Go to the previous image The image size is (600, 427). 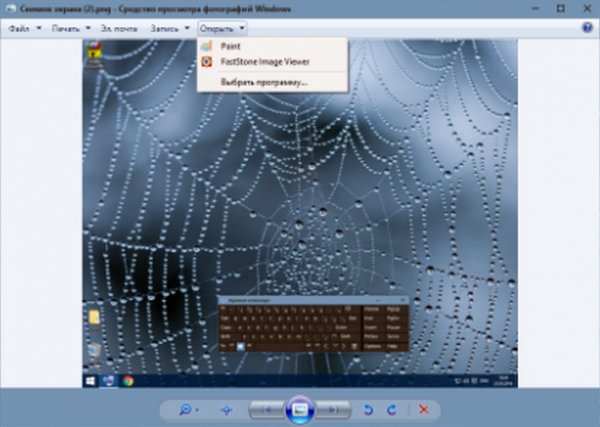[267, 410]
